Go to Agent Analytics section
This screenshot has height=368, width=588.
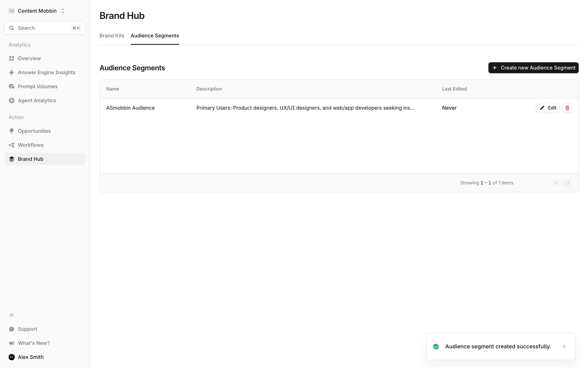point(37,101)
